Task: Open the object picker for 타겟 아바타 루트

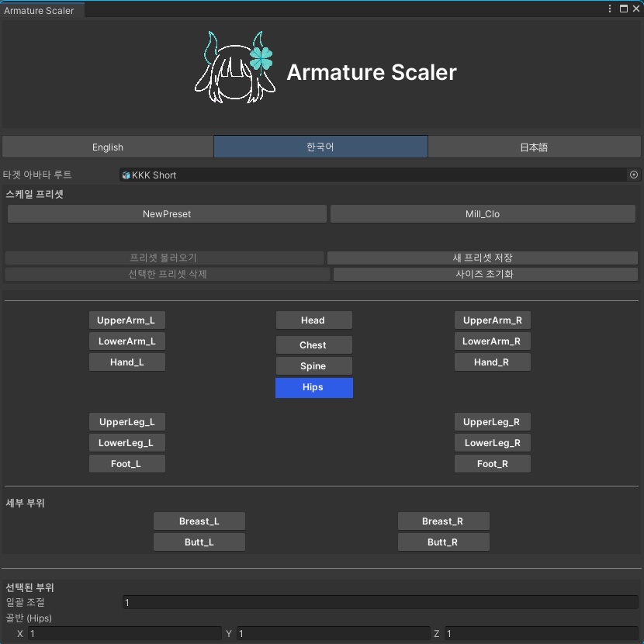Action: click(634, 175)
